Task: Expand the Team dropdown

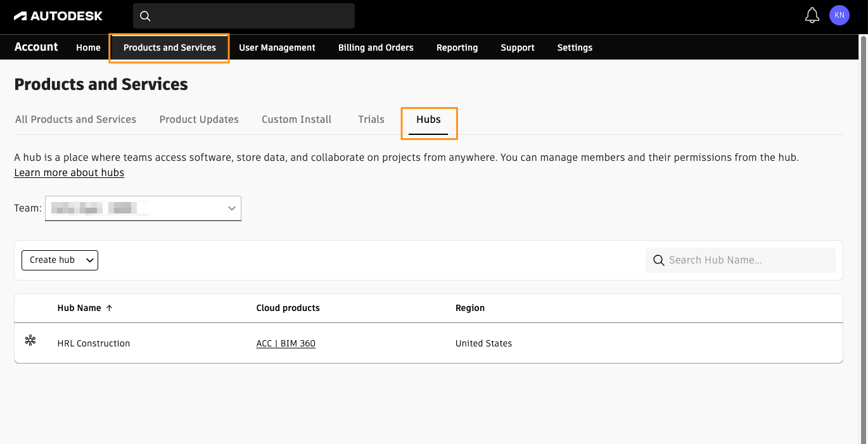Action: (143, 208)
